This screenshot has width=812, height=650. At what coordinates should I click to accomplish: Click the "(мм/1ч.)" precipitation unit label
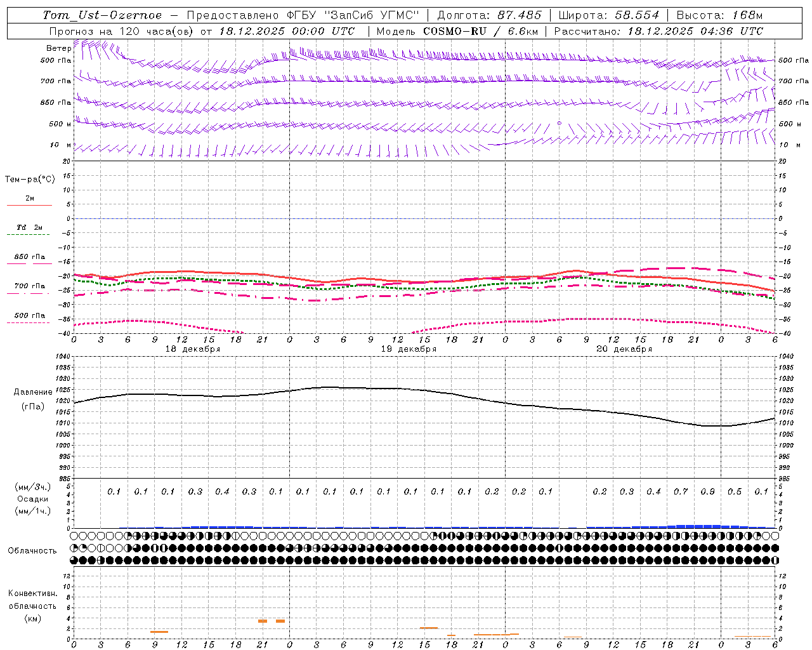tap(33, 511)
